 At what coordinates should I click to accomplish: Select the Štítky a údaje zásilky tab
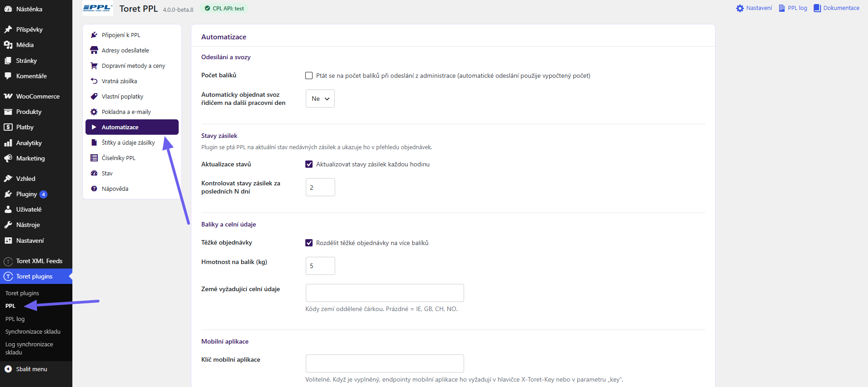tap(132, 142)
